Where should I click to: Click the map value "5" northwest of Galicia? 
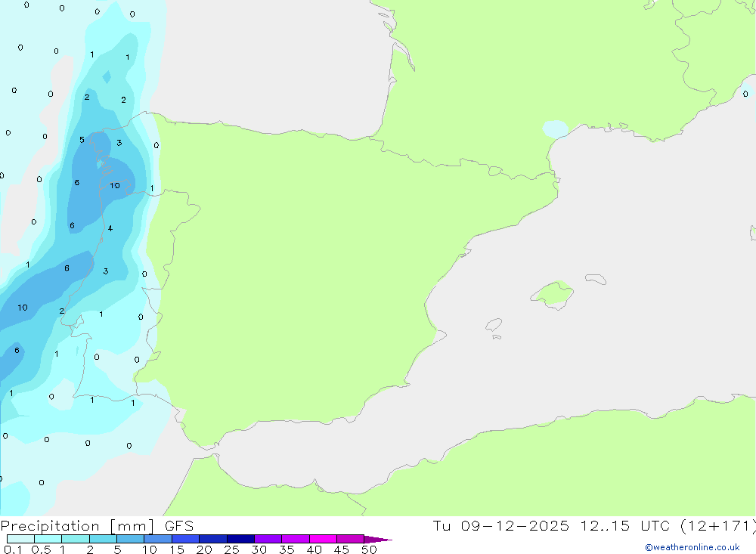click(x=82, y=140)
